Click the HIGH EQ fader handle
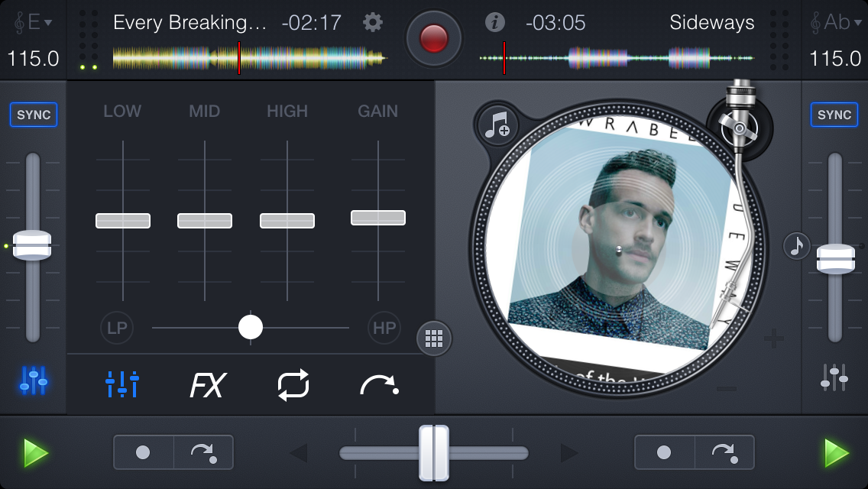 (x=287, y=220)
